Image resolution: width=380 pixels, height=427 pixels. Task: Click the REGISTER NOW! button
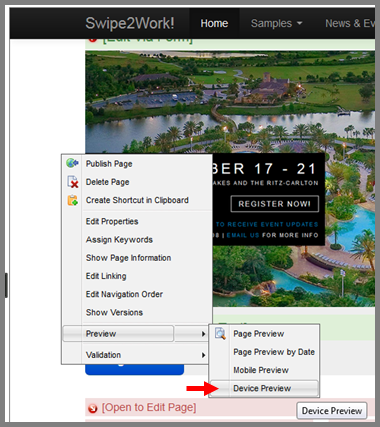(275, 204)
